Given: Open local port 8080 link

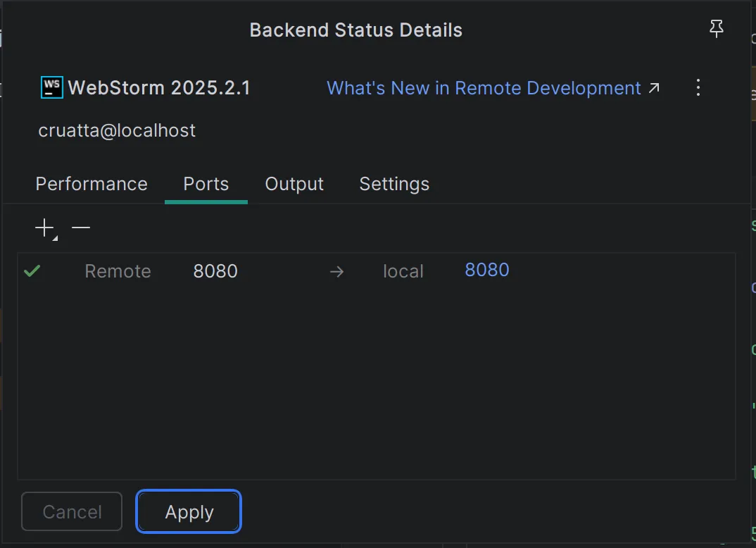Looking at the screenshot, I should coord(487,270).
